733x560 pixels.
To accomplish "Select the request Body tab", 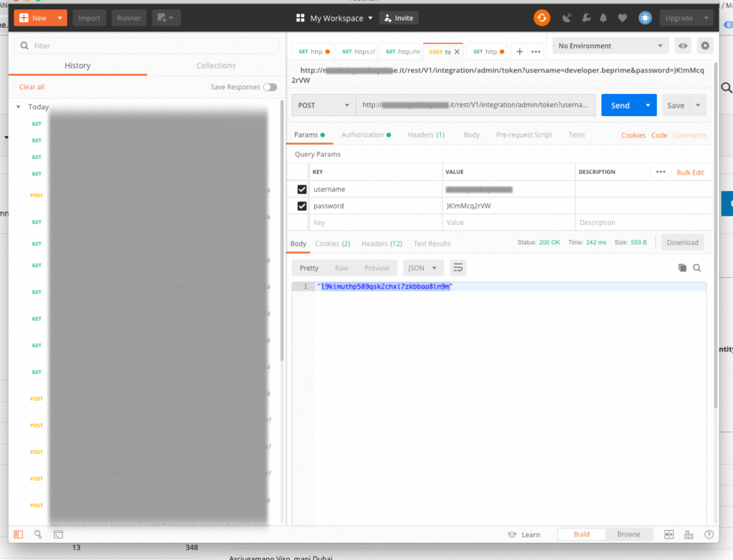I will (x=471, y=135).
